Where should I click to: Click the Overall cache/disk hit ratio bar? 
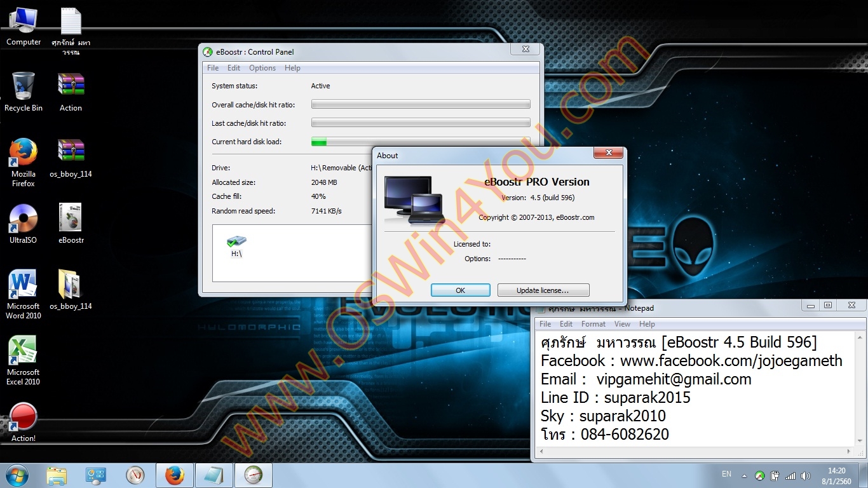421,105
